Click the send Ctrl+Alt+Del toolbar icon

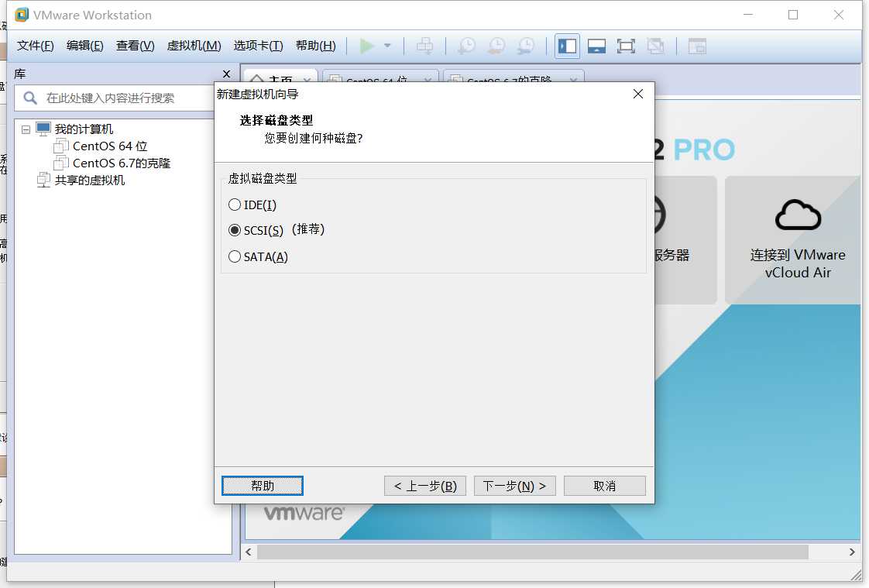[425, 46]
